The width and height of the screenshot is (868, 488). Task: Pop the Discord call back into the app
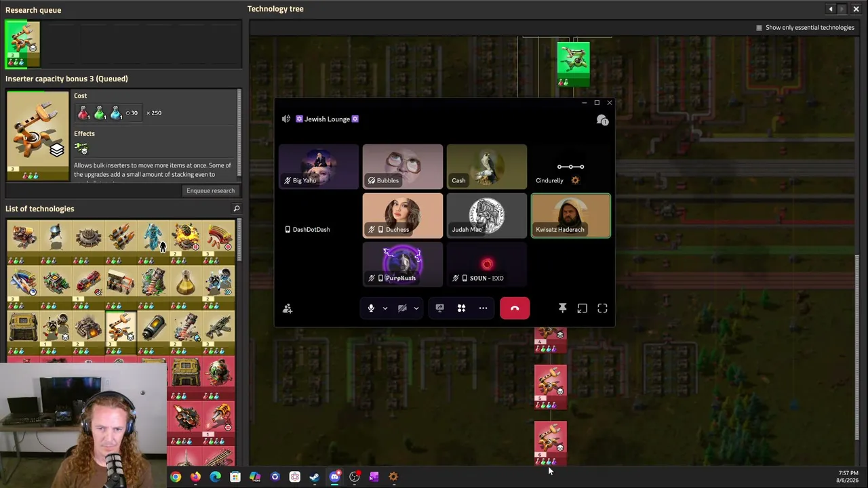click(582, 308)
